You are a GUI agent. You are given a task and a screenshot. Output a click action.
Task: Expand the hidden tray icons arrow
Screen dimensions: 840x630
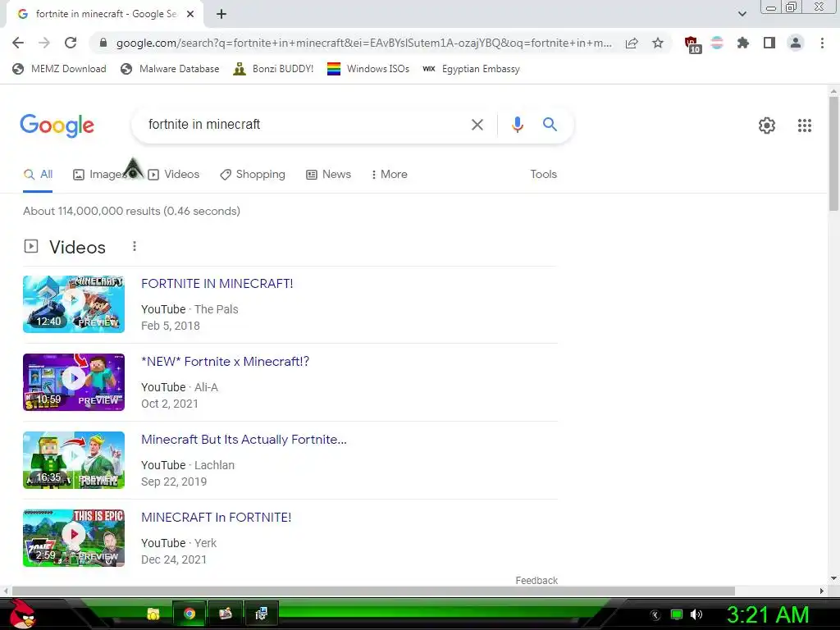655,615
